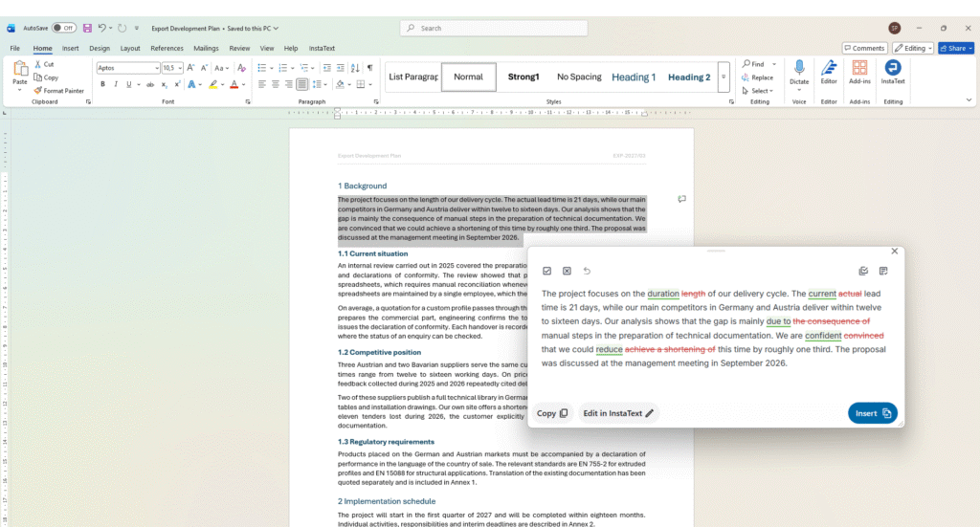Switch to the Layout tab
980x527 pixels.
coord(130,48)
